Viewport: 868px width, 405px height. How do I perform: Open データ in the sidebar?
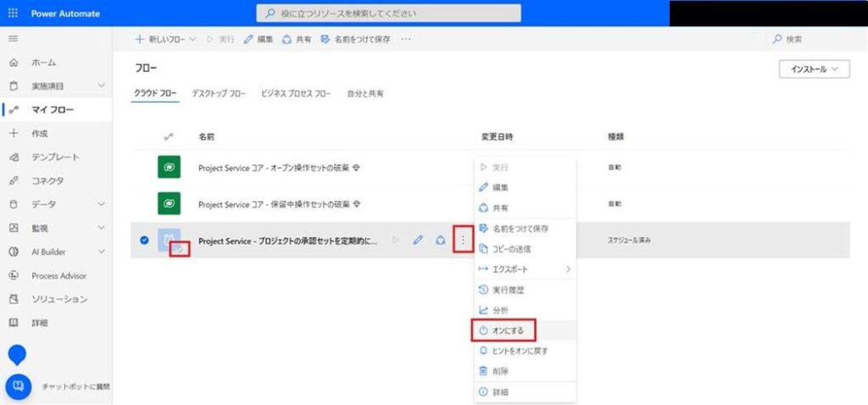[x=43, y=204]
